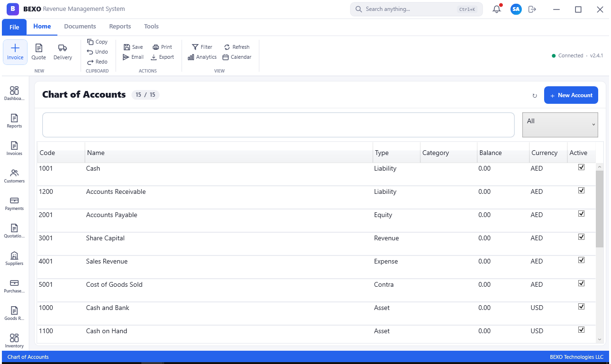
Task: Redo the last action
Action: 97,62
